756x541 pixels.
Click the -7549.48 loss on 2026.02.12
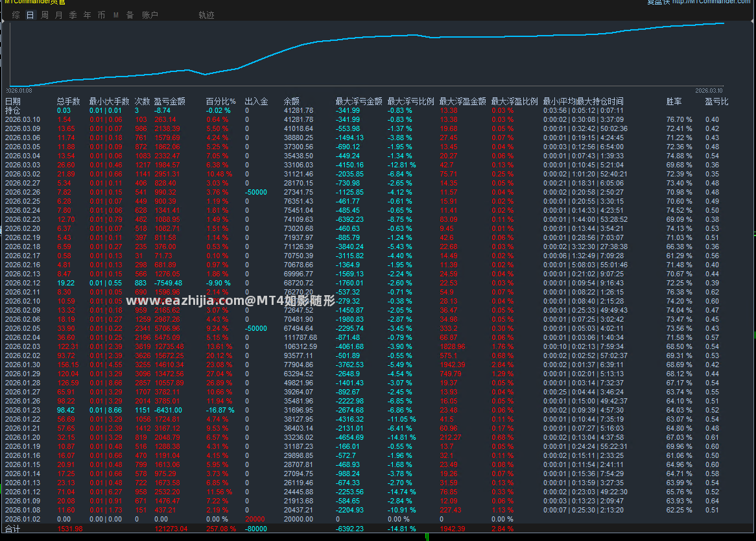coord(169,283)
